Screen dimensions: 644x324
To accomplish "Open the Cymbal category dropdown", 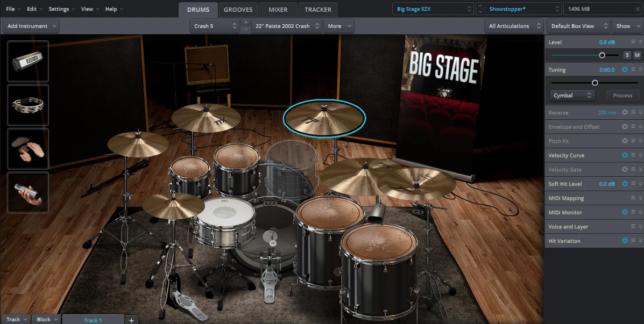I will tap(572, 95).
